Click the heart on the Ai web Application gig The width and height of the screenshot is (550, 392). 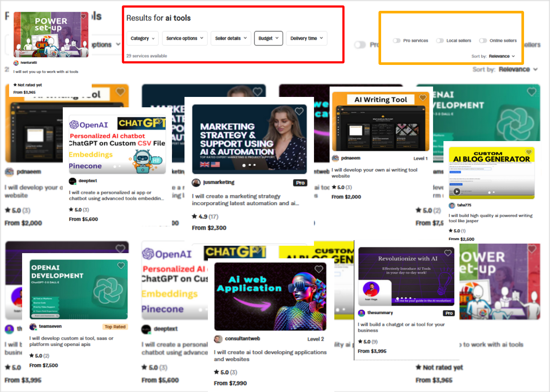[319, 269]
